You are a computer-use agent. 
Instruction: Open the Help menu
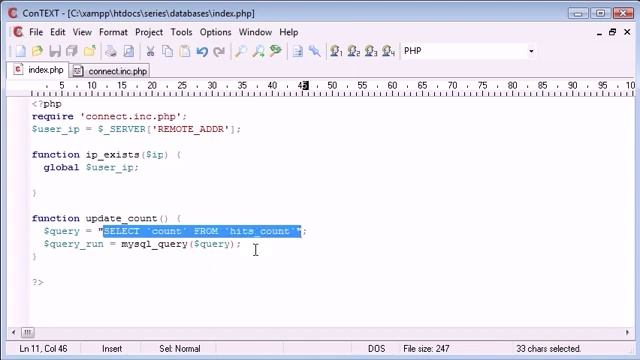(289, 32)
